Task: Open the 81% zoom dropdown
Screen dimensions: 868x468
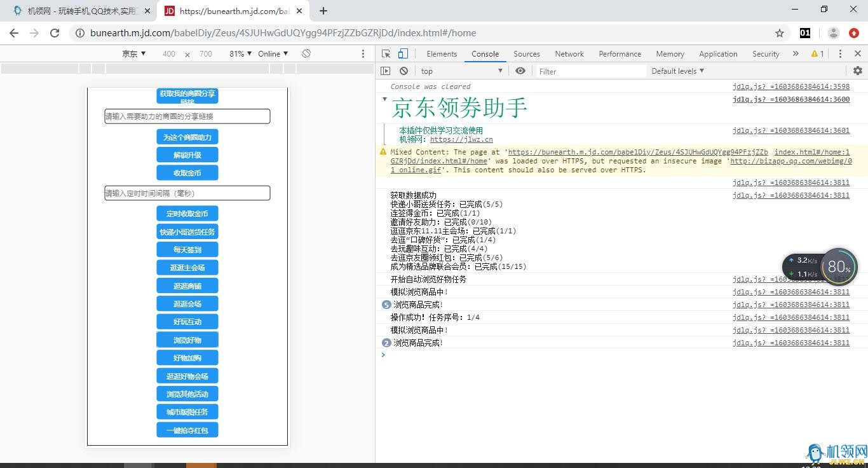Action: pos(241,54)
